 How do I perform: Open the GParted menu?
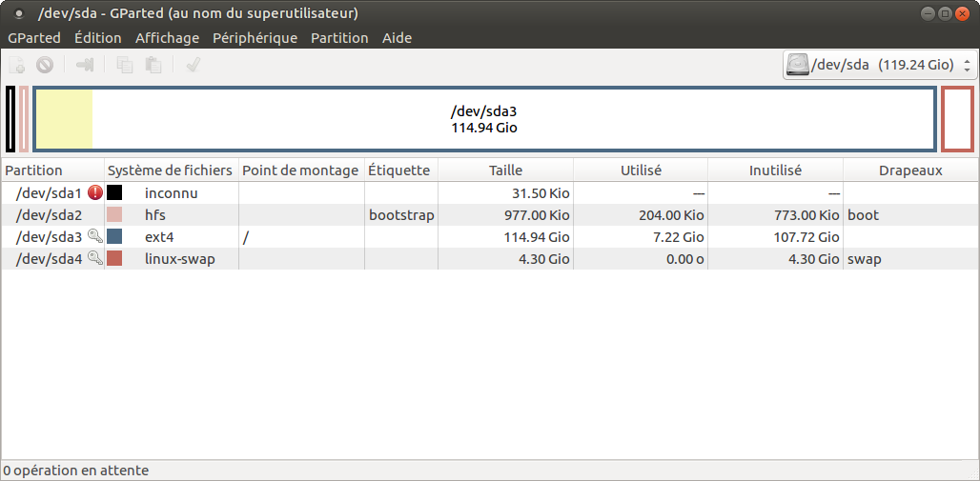(x=34, y=38)
